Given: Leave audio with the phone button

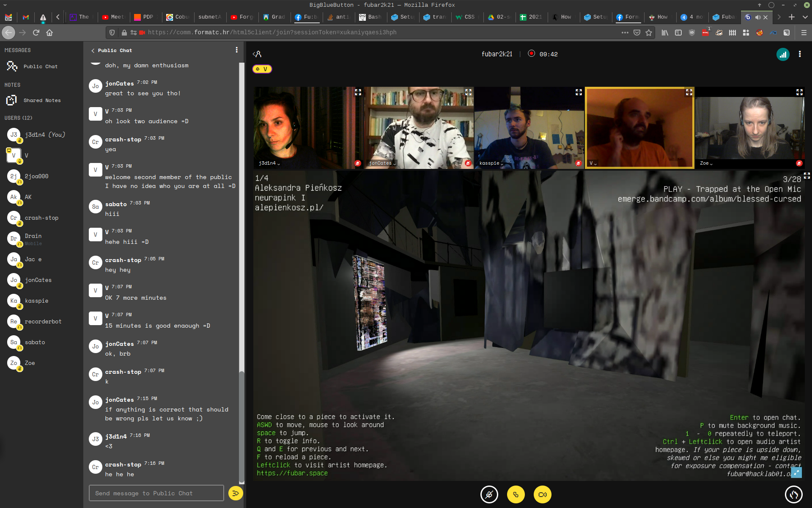Looking at the screenshot, I should (x=516, y=494).
